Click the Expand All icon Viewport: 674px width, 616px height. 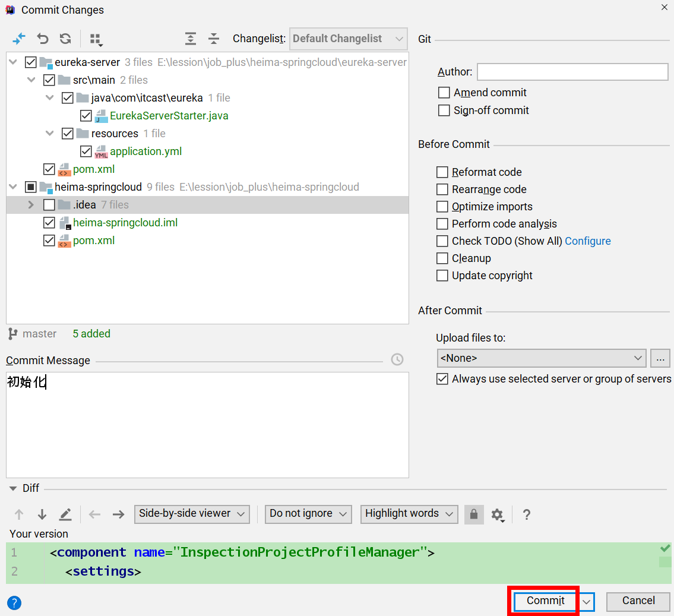(191, 39)
